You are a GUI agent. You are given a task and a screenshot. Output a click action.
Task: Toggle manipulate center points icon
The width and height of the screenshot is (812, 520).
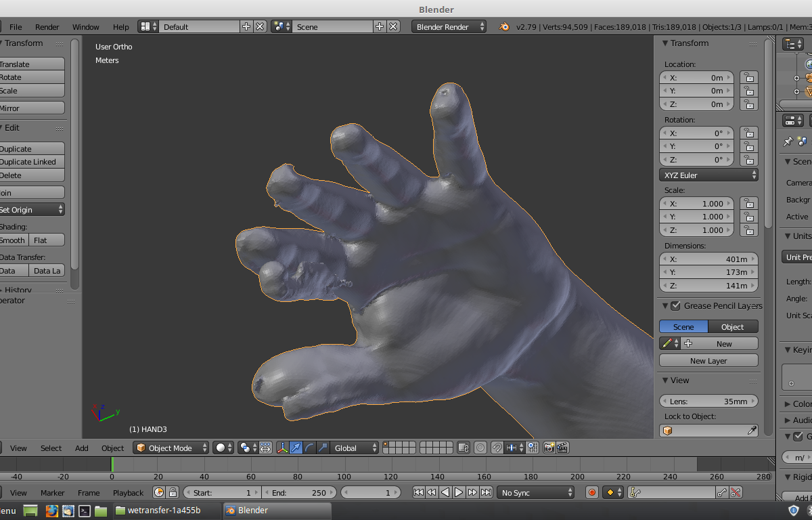[265, 448]
